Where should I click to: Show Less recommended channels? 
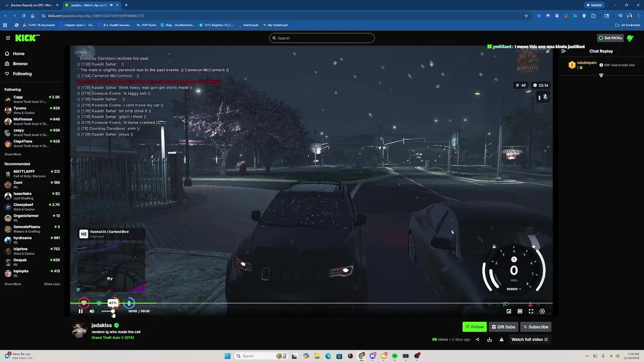[x=52, y=284]
